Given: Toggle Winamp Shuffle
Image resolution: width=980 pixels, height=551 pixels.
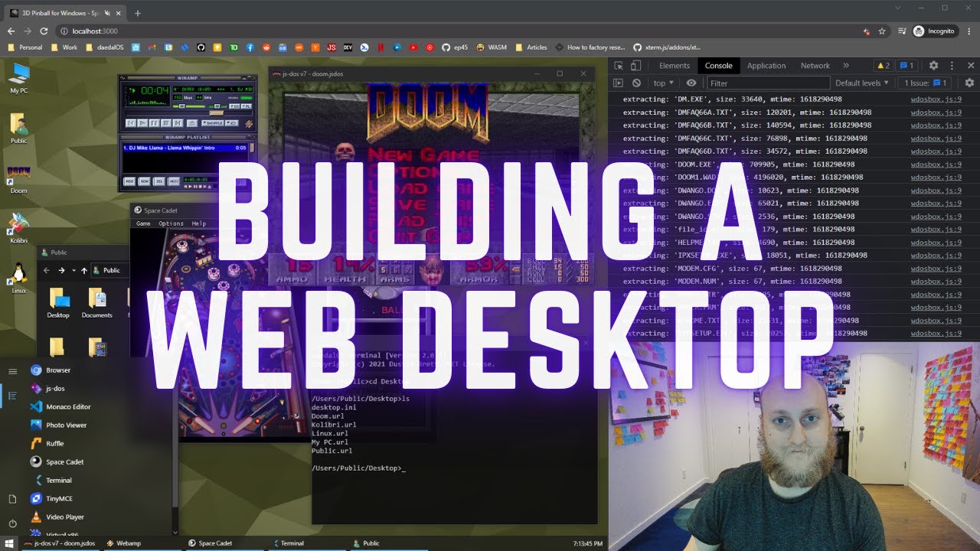Looking at the screenshot, I should pyautogui.click(x=213, y=123).
